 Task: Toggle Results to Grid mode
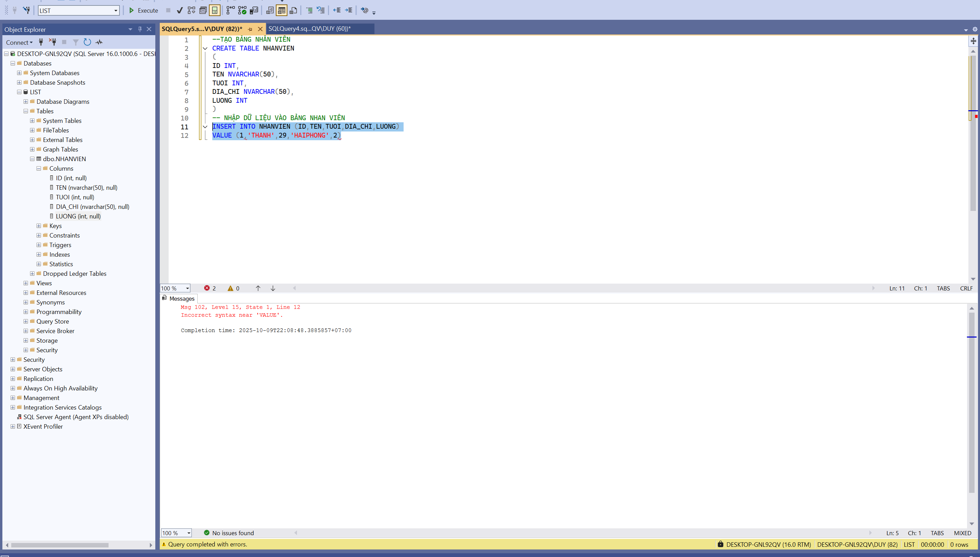coord(282,10)
